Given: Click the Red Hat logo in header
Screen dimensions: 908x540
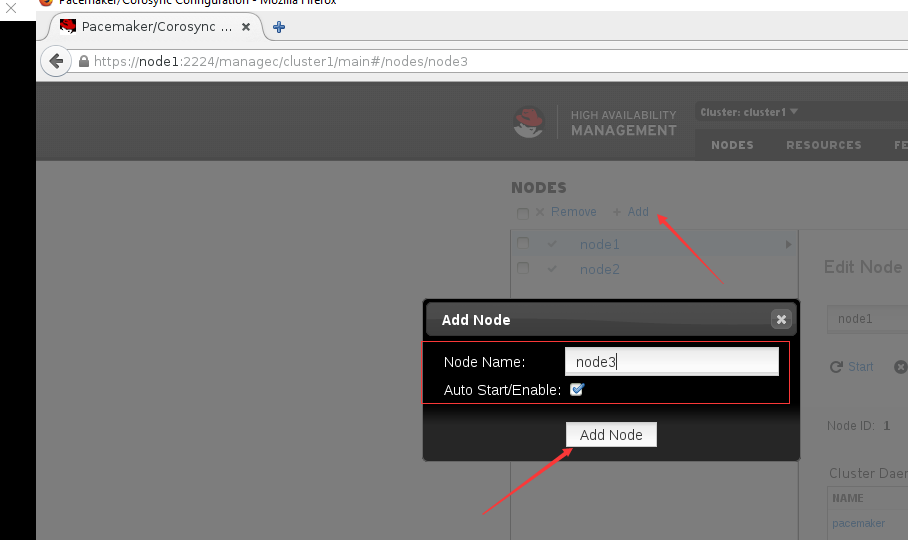Looking at the screenshot, I should point(529,122).
